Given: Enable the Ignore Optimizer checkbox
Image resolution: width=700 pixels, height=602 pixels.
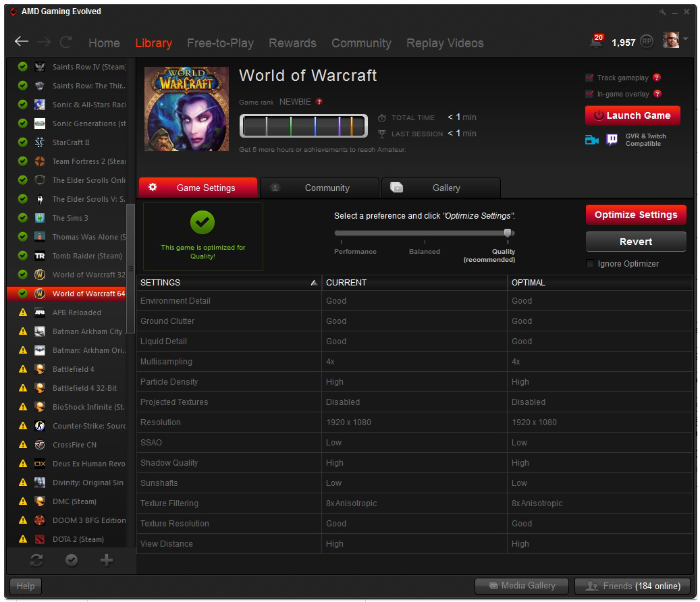Looking at the screenshot, I should (590, 264).
